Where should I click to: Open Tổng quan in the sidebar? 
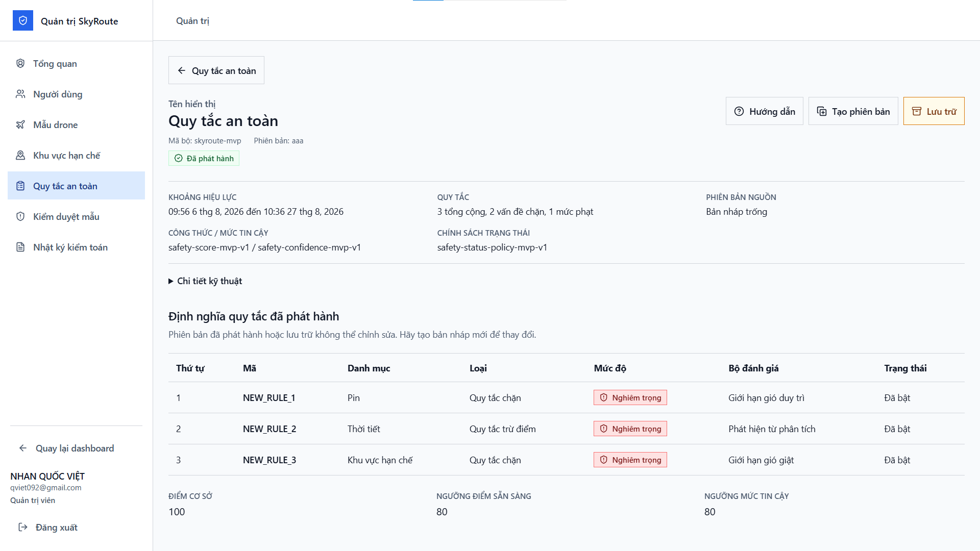click(77, 63)
